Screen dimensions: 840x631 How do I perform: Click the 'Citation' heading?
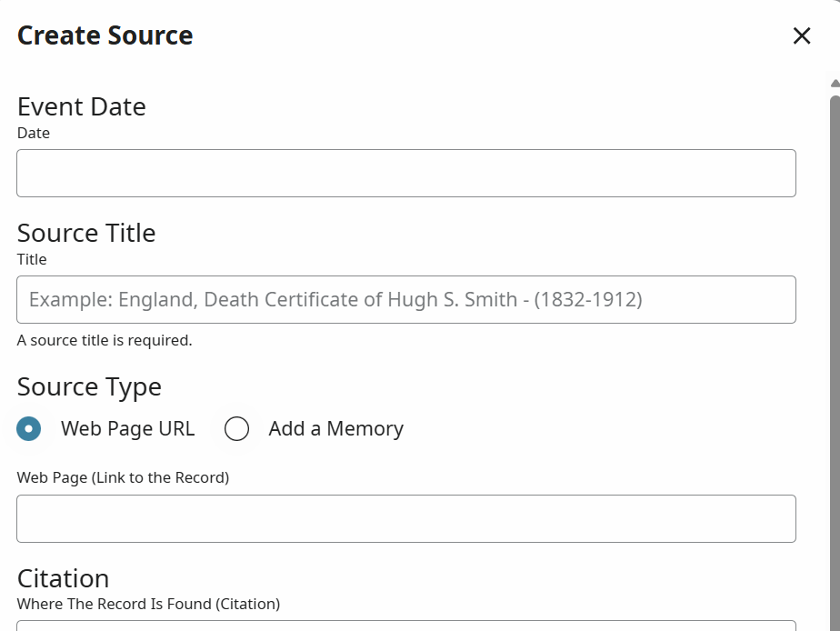tap(64, 578)
